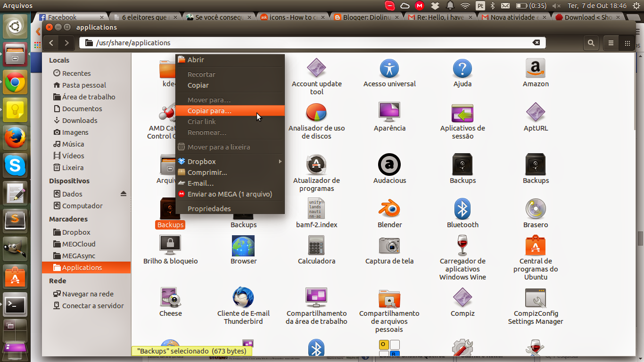Click the search magnifier button

591,43
